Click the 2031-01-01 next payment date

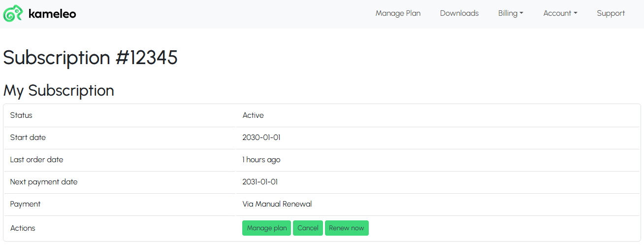pos(260,182)
